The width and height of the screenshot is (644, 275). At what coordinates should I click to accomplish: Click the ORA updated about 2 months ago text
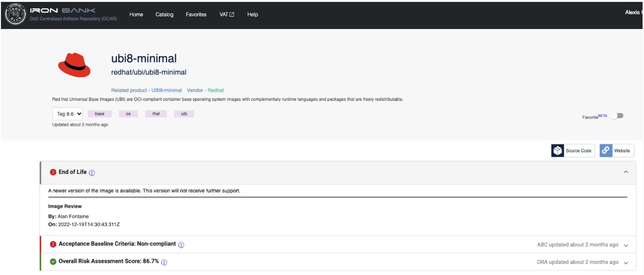[577, 262]
